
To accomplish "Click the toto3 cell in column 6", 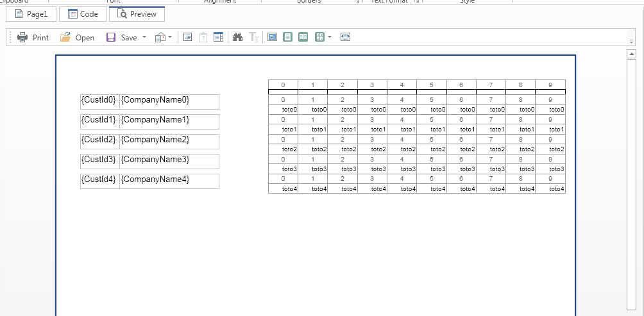I will 462,169.
